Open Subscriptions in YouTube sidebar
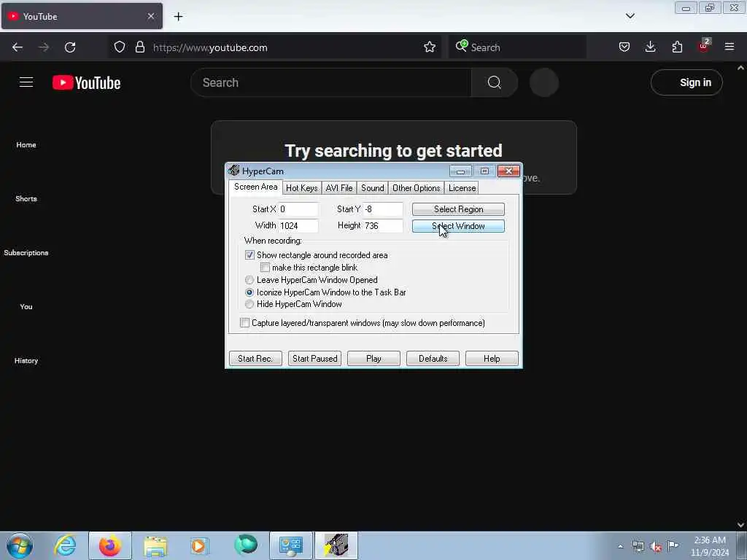Viewport: 747px width, 560px height. 26,252
